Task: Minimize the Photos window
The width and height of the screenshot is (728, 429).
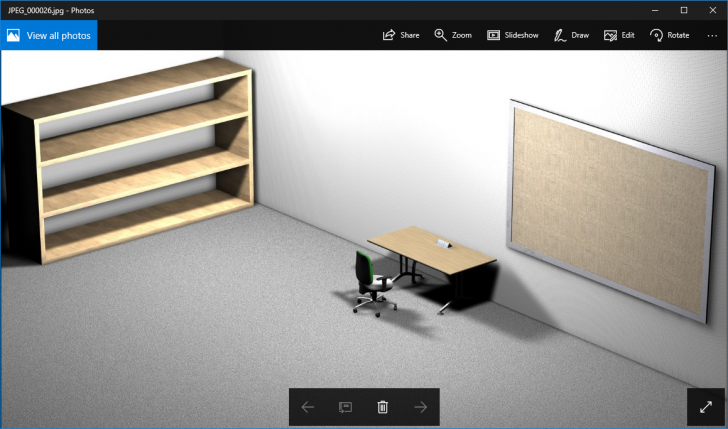Action: pos(655,10)
